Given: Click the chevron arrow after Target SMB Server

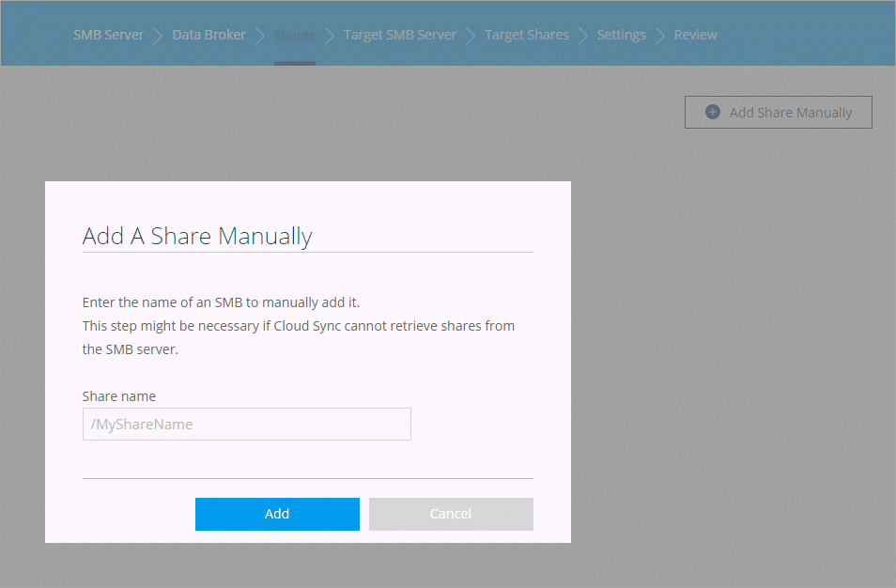Looking at the screenshot, I should 471,36.
